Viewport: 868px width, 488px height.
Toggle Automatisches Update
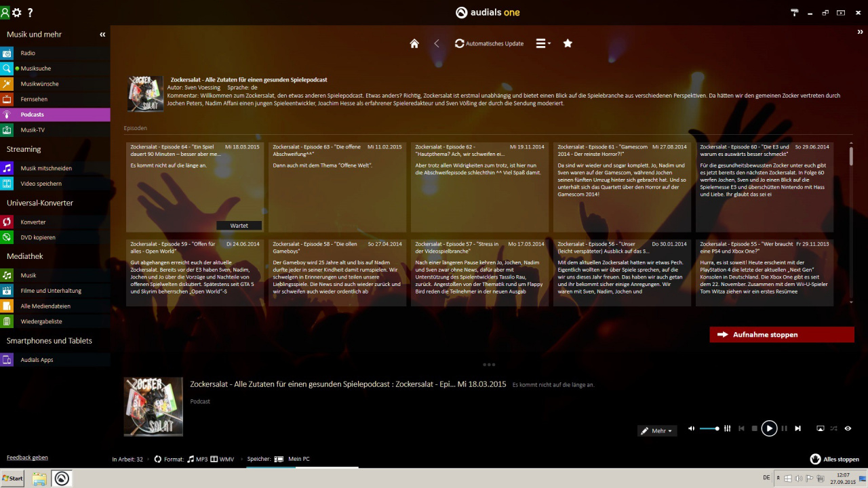click(x=489, y=43)
